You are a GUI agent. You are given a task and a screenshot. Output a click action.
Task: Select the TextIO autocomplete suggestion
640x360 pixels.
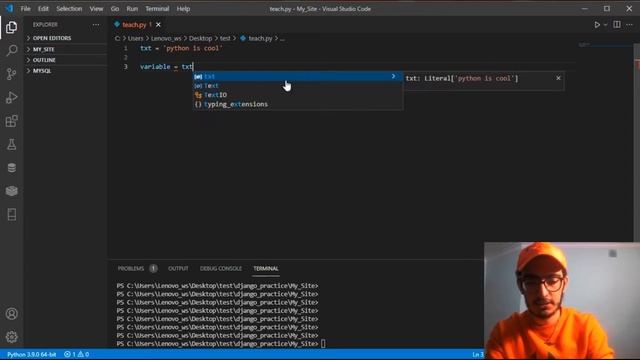point(298,95)
